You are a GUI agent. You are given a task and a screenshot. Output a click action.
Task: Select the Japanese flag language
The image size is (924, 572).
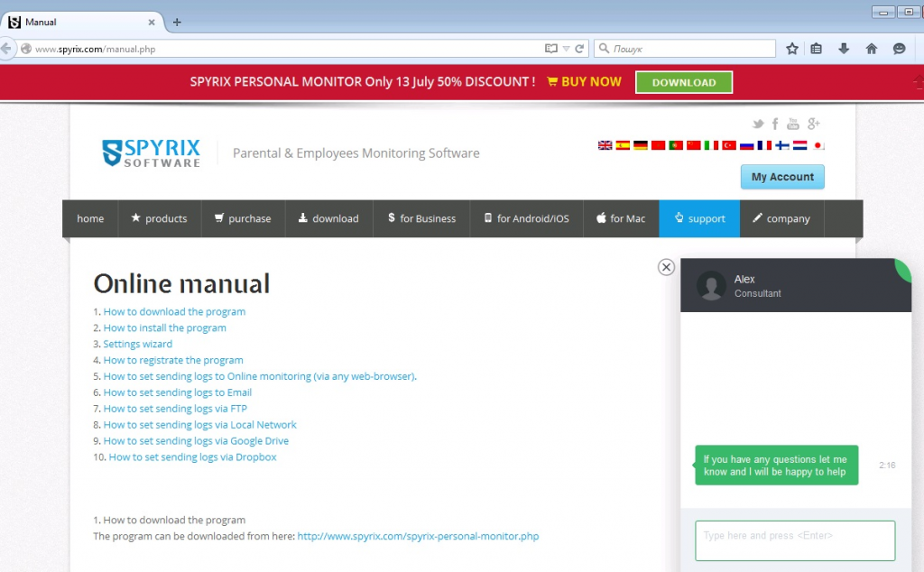click(818, 145)
